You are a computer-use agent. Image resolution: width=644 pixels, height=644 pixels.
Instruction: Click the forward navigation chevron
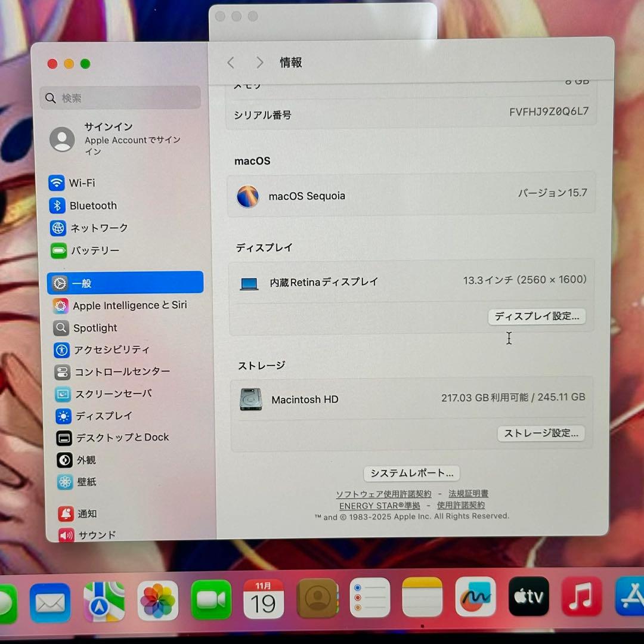point(259,62)
